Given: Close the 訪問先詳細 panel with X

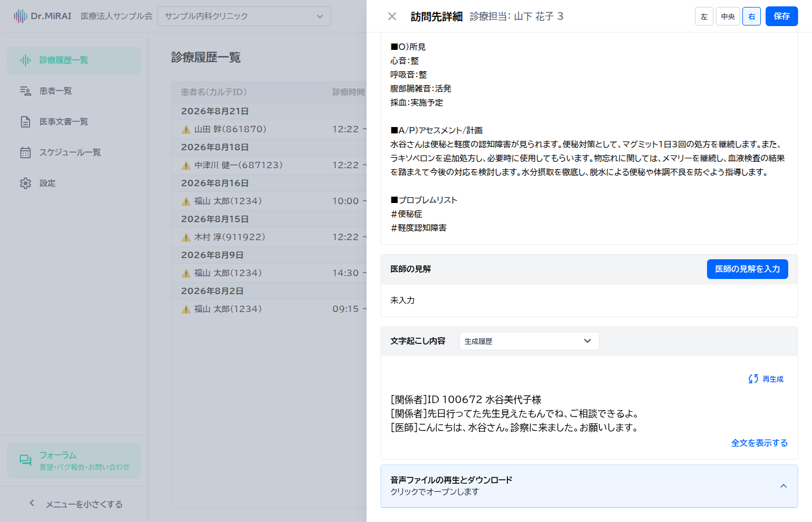Looking at the screenshot, I should (392, 16).
